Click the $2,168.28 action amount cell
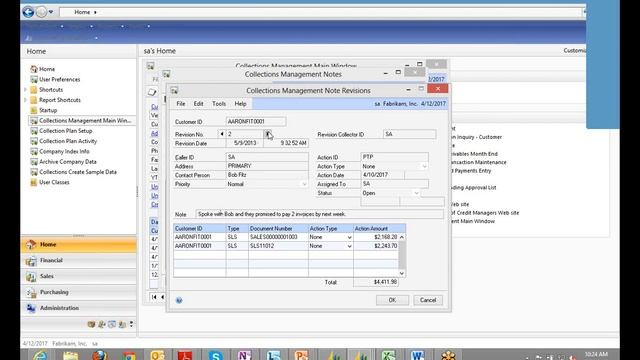 click(376, 237)
